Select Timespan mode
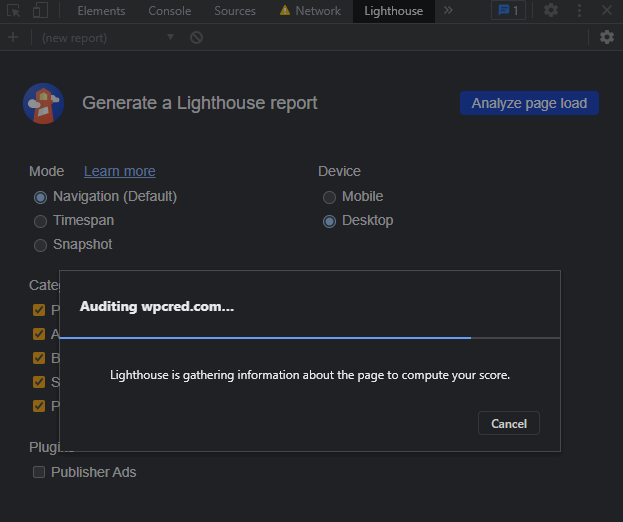Viewport: 623px width, 522px height. coord(74,220)
